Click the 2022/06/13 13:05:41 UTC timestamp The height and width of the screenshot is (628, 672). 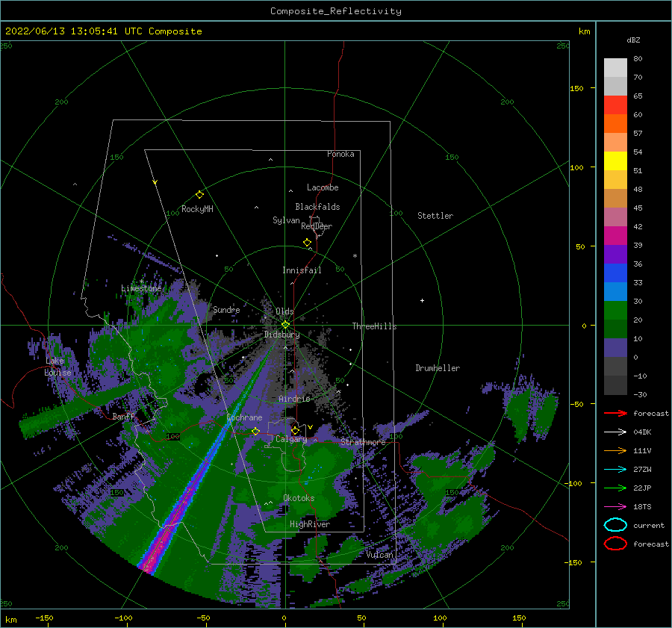click(x=65, y=31)
